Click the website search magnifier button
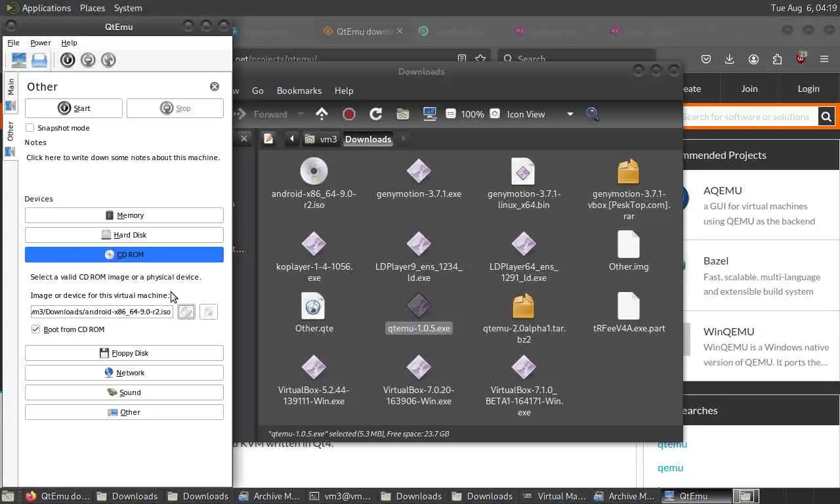Screen dimensions: 840x504 pos(826,117)
